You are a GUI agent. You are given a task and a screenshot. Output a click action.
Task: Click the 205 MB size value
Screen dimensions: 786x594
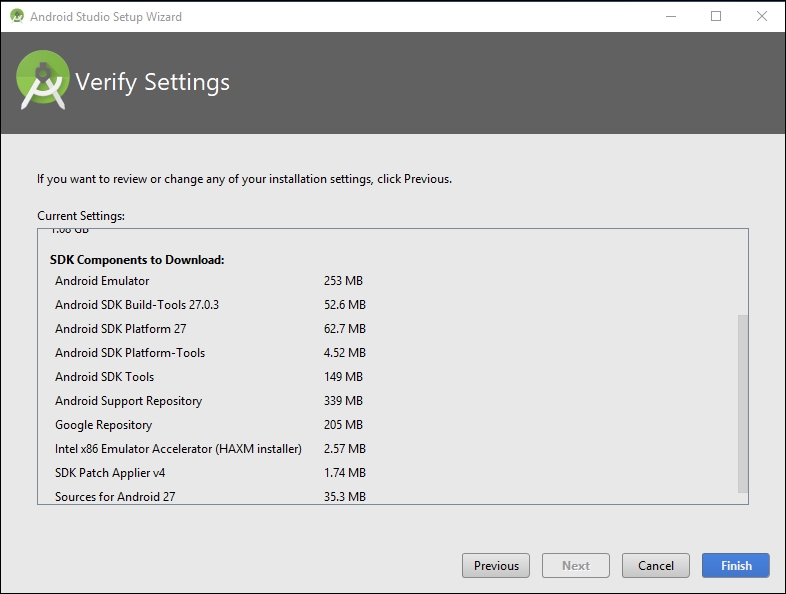[343, 425]
